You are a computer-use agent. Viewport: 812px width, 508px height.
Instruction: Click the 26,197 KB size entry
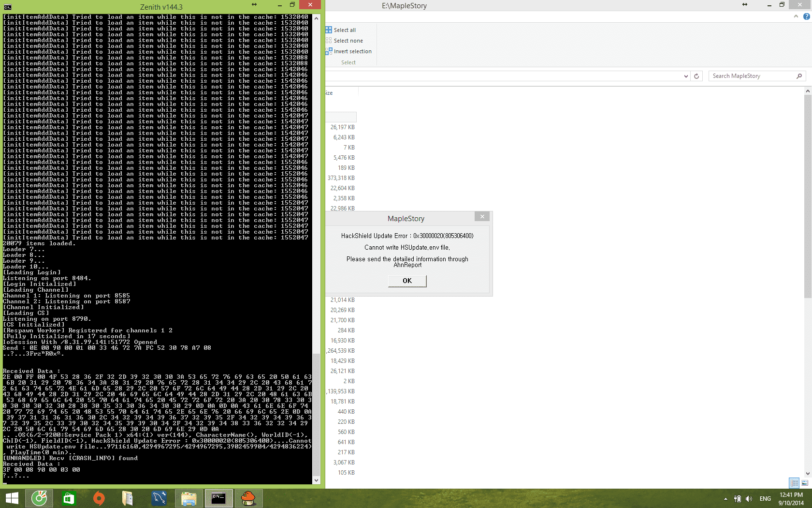click(x=343, y=127)
